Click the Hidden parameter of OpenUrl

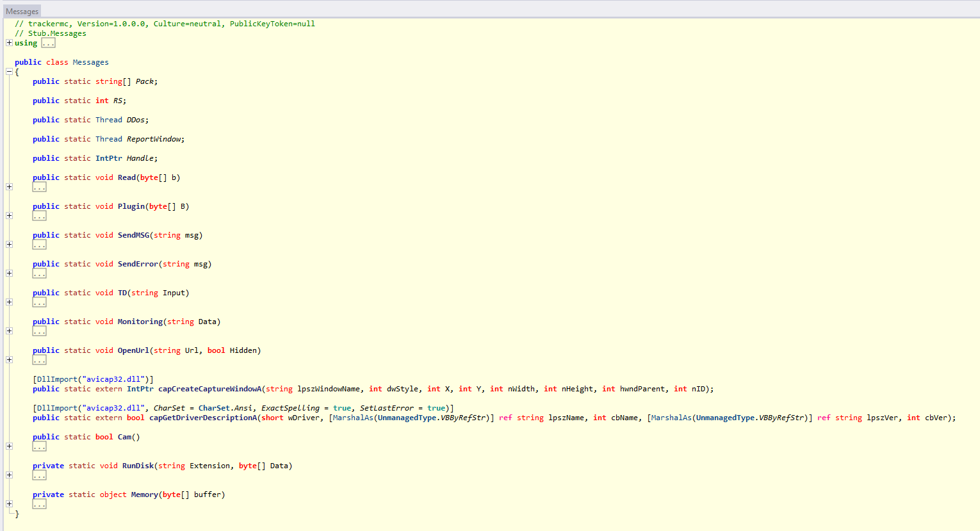point(243,350)
